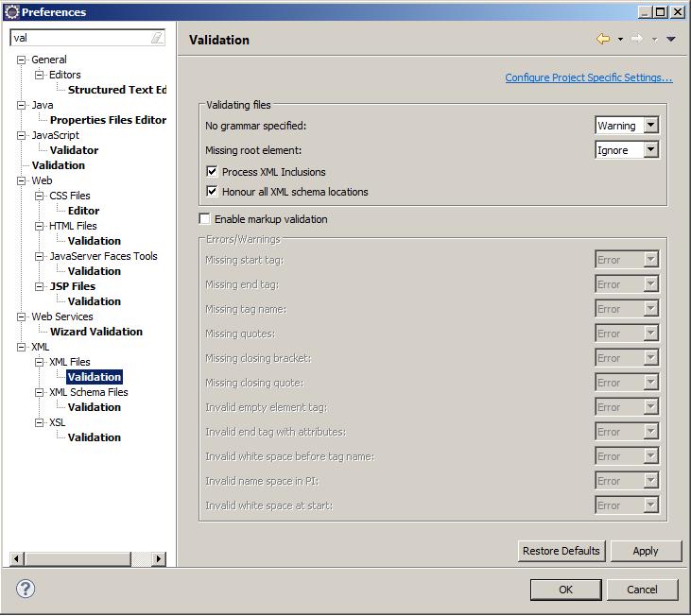Select Validation under XML Schema Files

[95, 407]
